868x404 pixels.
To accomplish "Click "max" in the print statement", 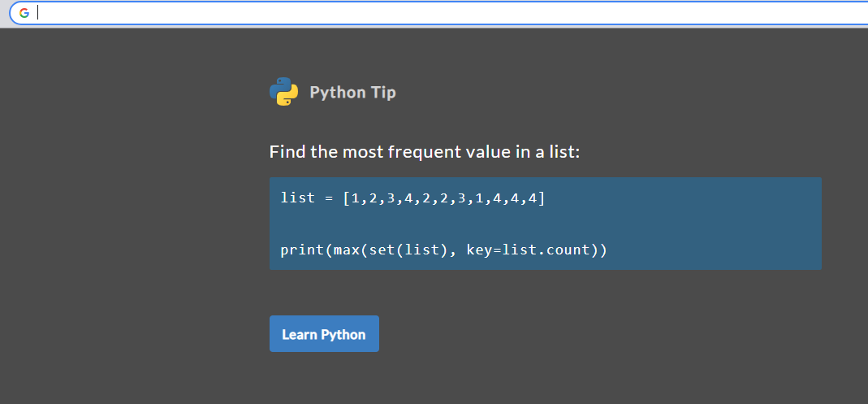I will pos(347,250).
